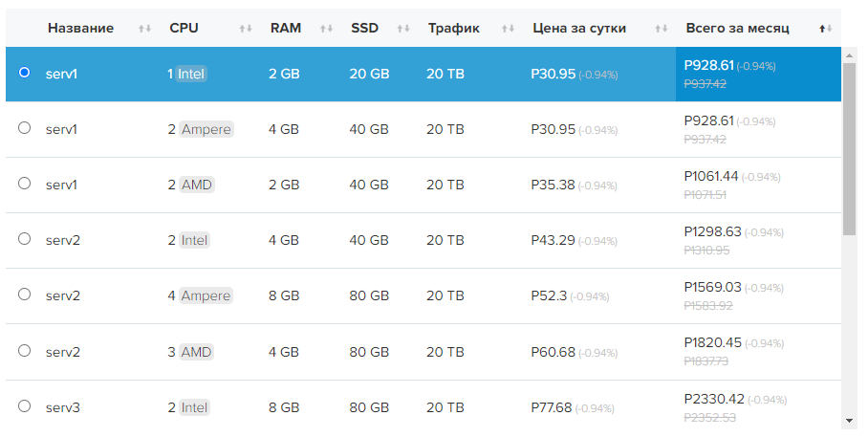Choose serv1 2 AMD radio button

(x=25, y=184)
